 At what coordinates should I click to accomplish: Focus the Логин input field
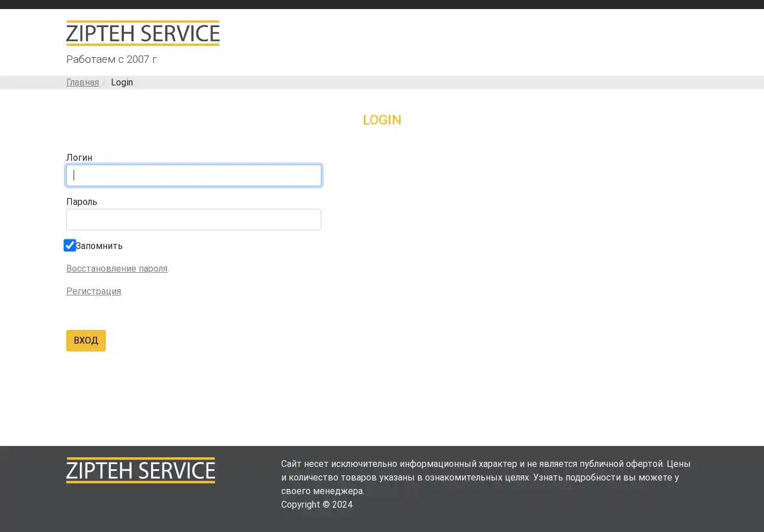[x=194, y=175]
